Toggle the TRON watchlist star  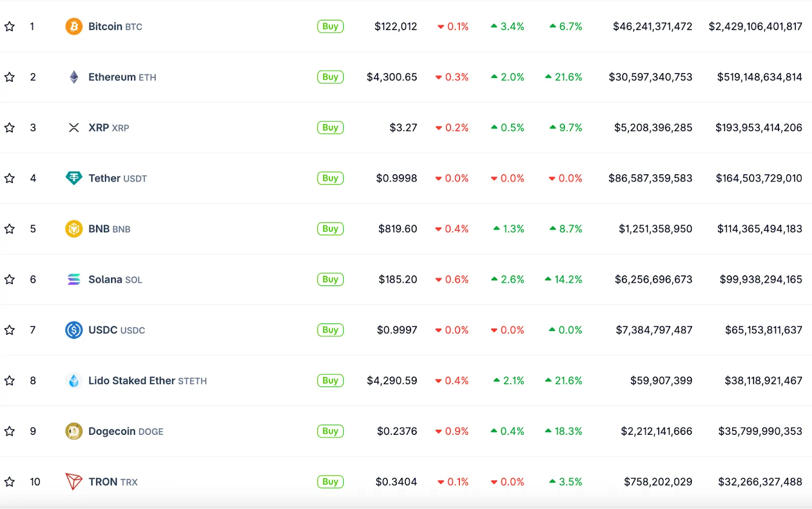click(9, 482)
